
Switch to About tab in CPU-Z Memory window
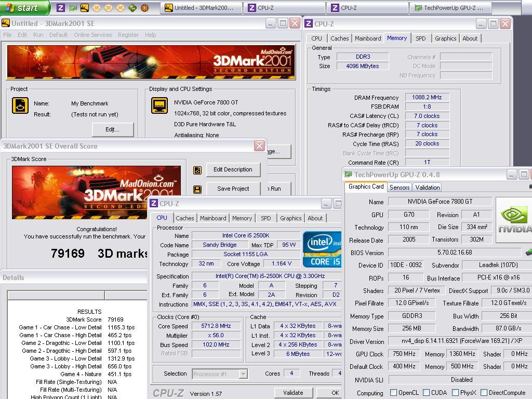point(470,38)
